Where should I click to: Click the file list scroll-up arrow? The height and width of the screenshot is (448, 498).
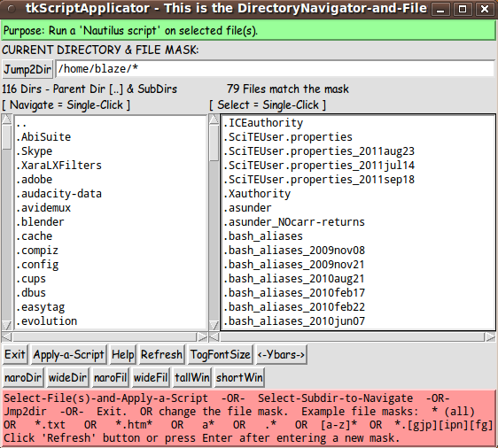[x=214, y=119]
